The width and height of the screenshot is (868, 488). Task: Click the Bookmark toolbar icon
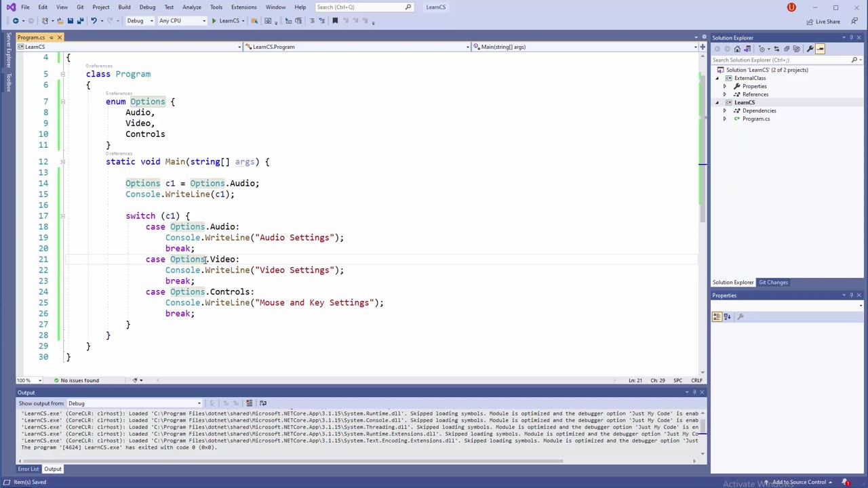tap(335, 21)
